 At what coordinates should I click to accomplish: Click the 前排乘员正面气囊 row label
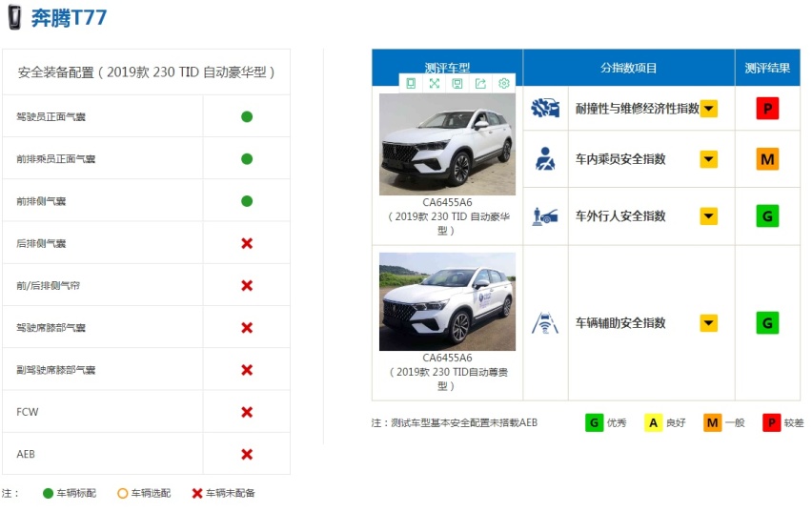point(56,159)
